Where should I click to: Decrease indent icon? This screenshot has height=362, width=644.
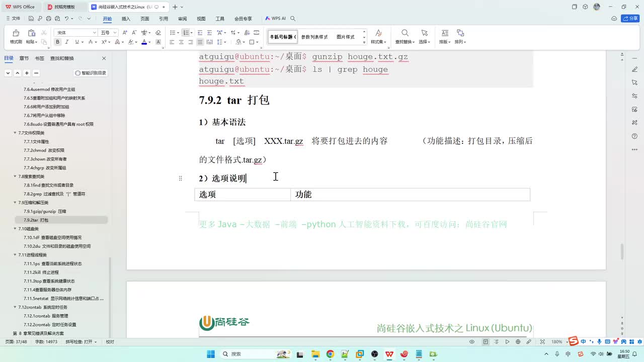pos(200,33)
